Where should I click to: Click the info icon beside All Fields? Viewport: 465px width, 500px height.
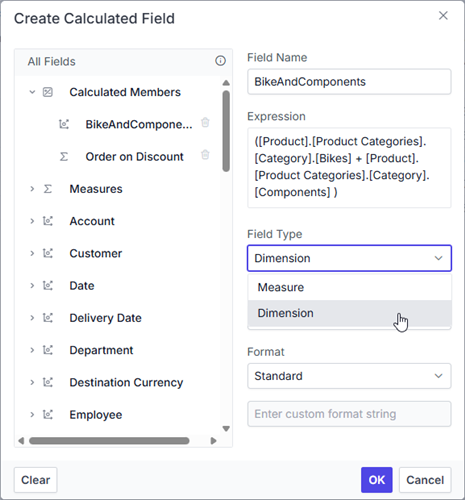(x=220, y=61)
